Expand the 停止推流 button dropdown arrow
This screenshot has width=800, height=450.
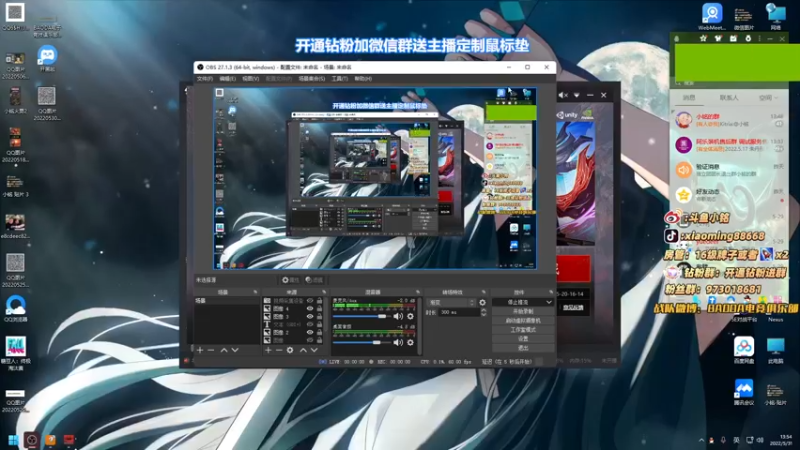[549, 302]
